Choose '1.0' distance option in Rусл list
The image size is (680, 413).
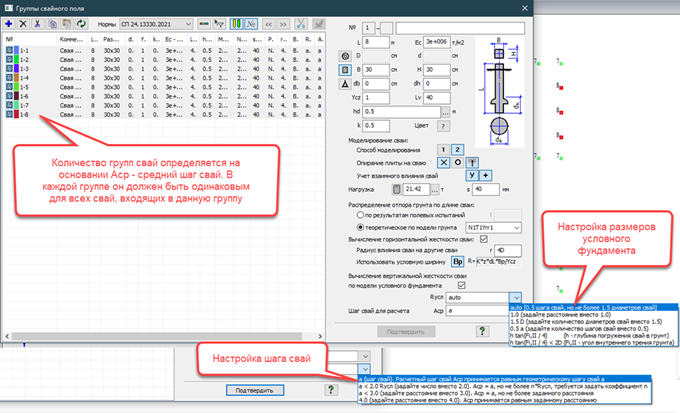[x=593, y=315]
